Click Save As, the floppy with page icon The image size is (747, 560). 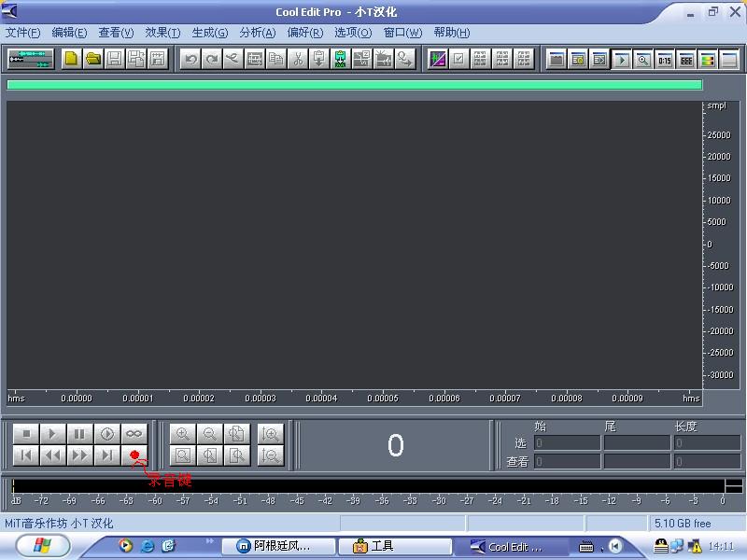136,59
